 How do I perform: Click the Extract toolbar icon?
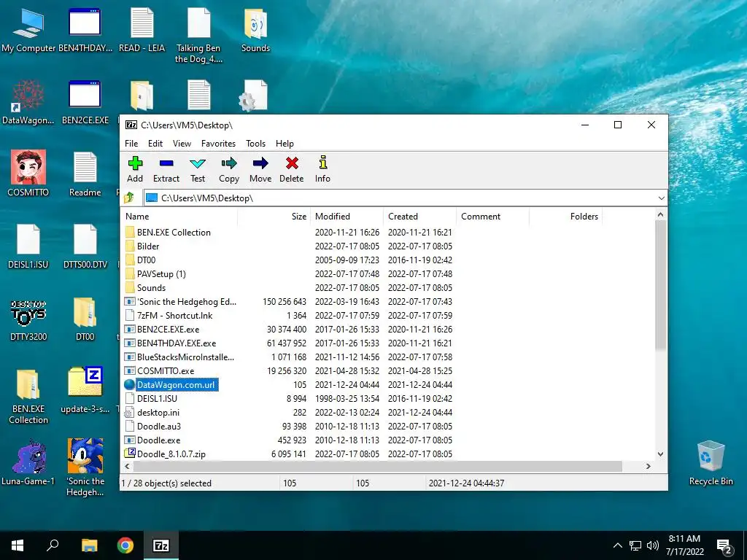pyautogui.click(x=166, y=169)
